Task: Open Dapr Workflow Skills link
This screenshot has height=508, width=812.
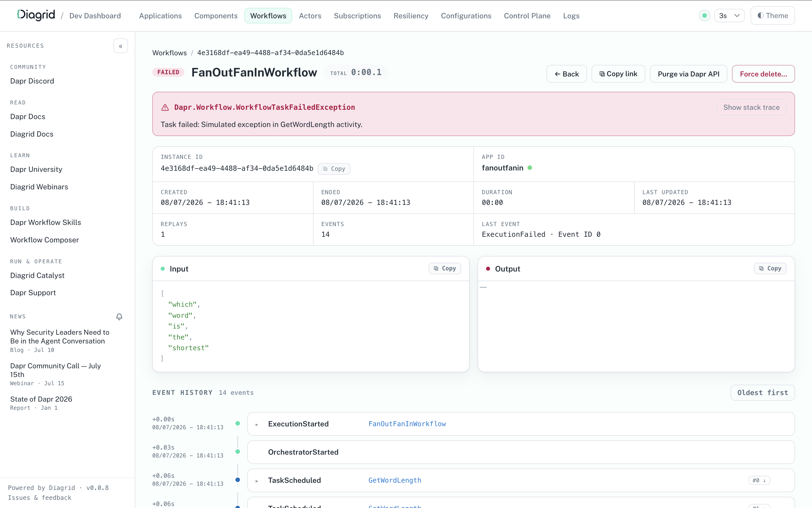Action: 45,222
